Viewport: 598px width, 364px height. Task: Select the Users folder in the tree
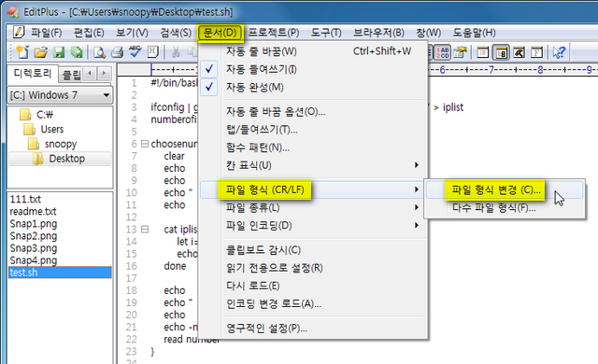point(52,130)
